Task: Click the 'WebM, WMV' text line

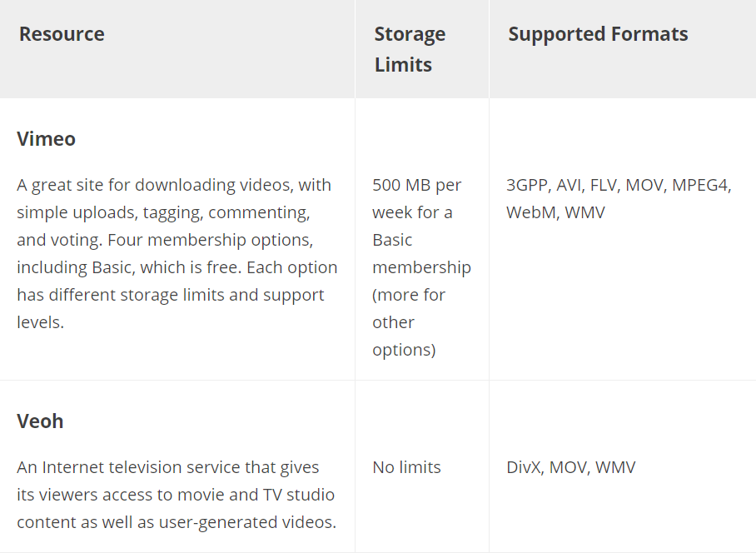Action: pyautogui.click(x=555, y=212)
